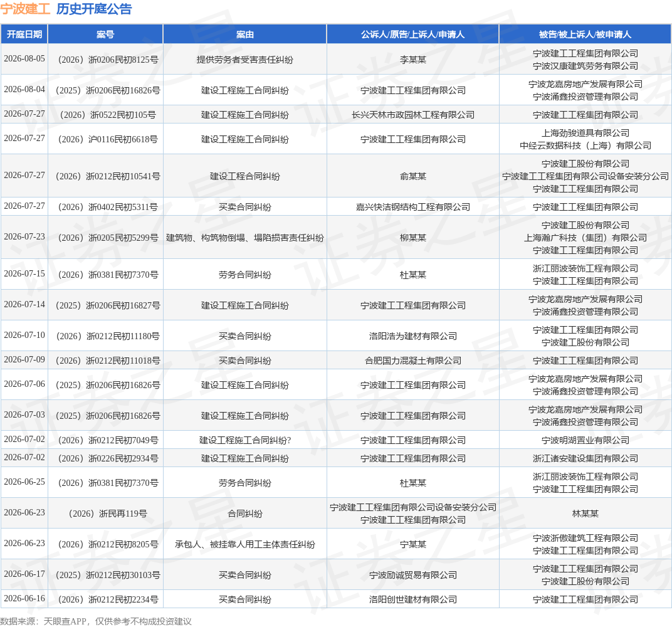Click defendant 宁波明湖置业有限公司
Screen dimensions: 672x627
click(585, 440)
